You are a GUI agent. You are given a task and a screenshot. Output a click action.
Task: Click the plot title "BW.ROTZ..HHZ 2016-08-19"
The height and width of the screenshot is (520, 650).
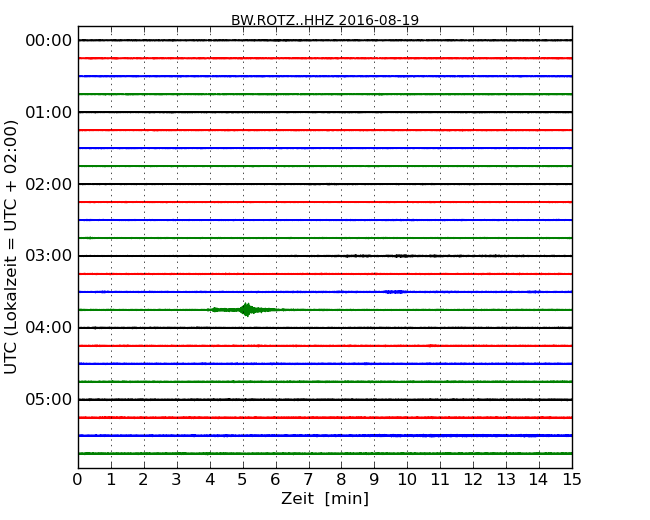pos(325,20)
